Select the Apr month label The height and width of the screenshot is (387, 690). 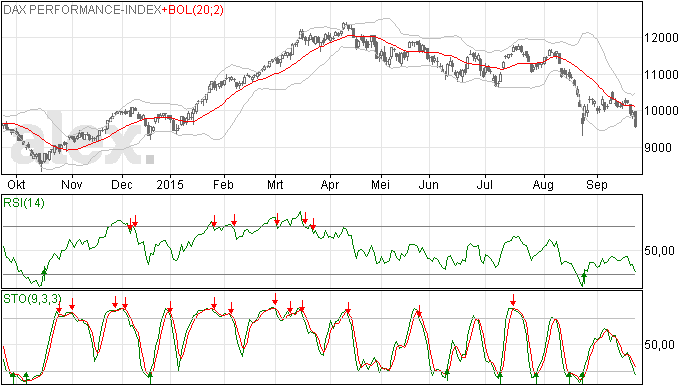(330, 184)
